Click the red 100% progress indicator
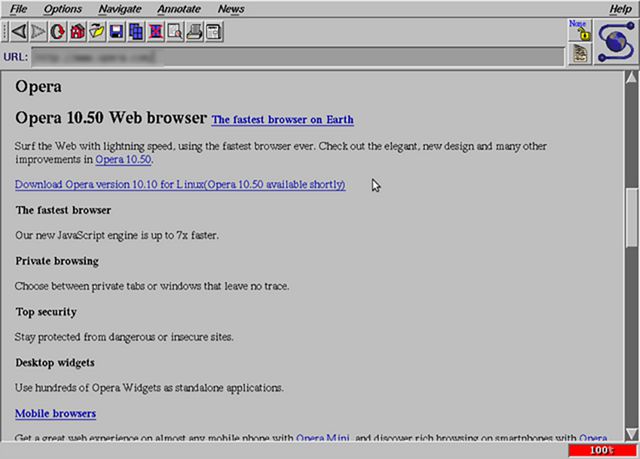The image size is (640, 459). click(x=602, y=450)
